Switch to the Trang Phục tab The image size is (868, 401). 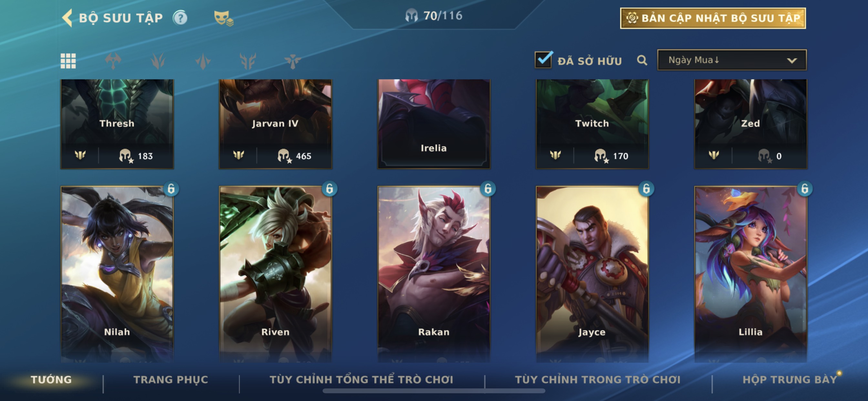pos(171,380)
